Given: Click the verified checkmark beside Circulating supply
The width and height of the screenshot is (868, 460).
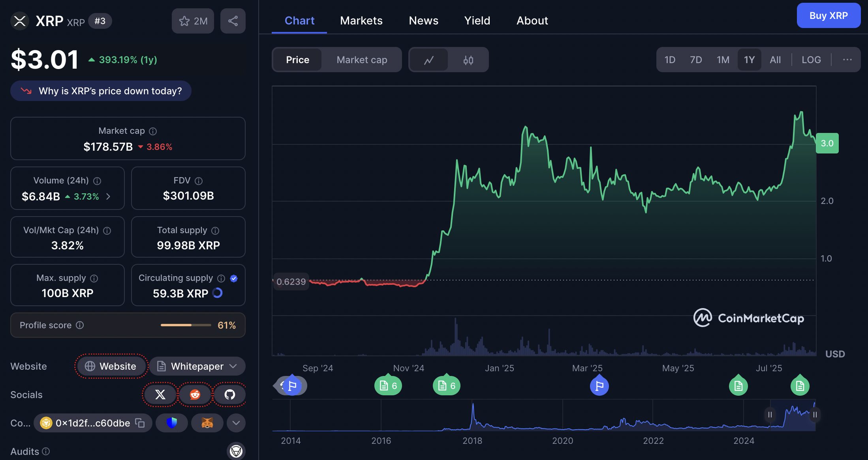Looking at the screenshot, I should point(234,278).
